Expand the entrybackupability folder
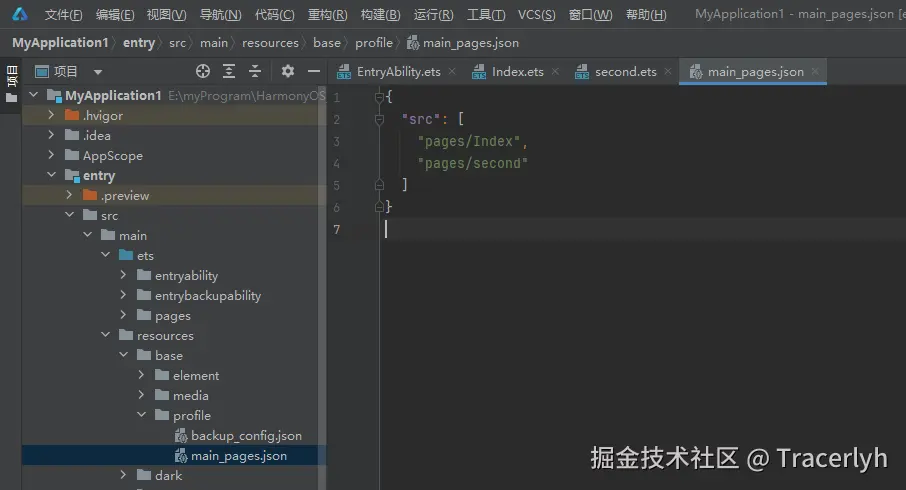This screenshot has width=906, height=490. pyautogui.click(x=123, y=295)
